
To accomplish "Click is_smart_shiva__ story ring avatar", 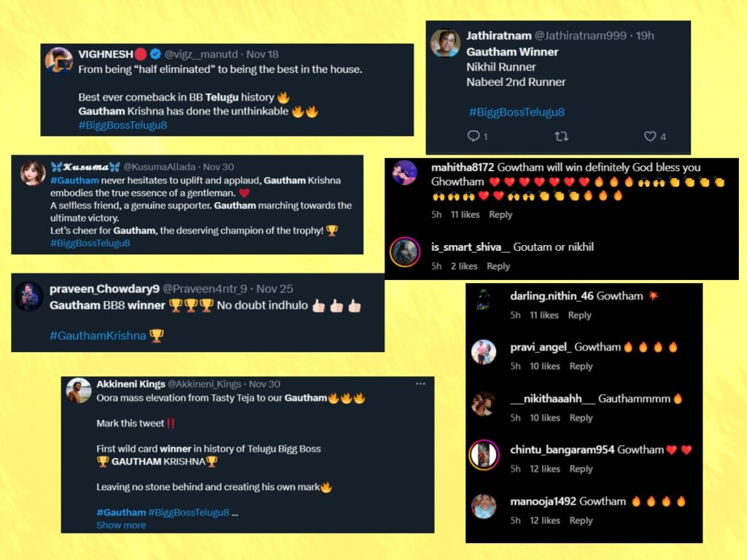I will click(x=405, y=252).
